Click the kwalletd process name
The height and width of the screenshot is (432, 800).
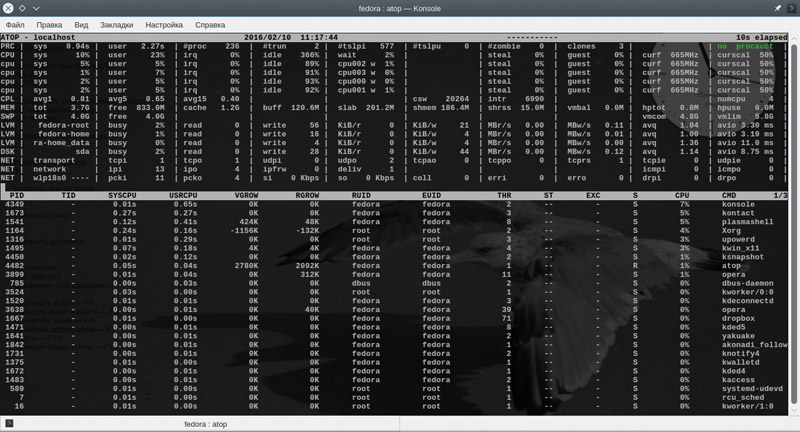[x=740, y=362]
